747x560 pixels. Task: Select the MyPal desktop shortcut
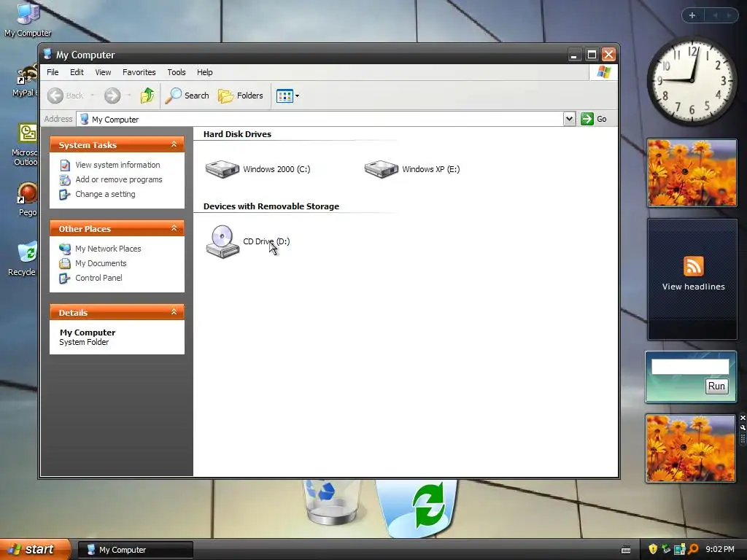click(x=26, y=81)
